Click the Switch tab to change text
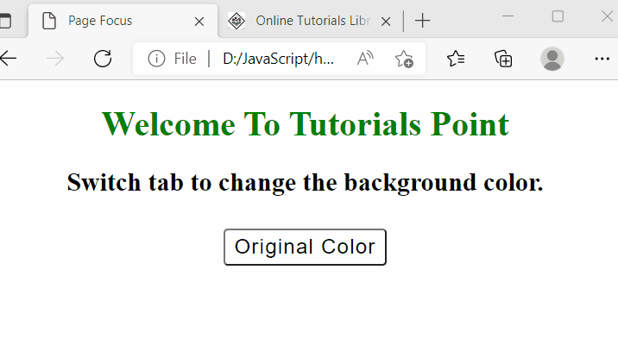 [305, 182]
